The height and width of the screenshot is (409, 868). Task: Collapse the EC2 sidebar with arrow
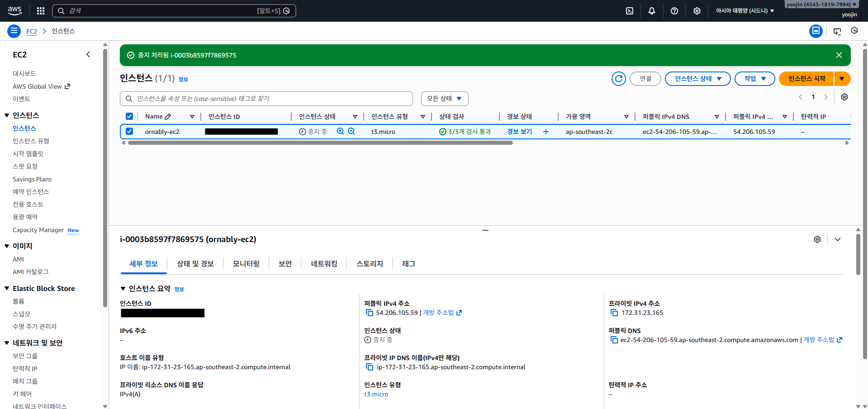pyautogui.click(x=88, y=54)
